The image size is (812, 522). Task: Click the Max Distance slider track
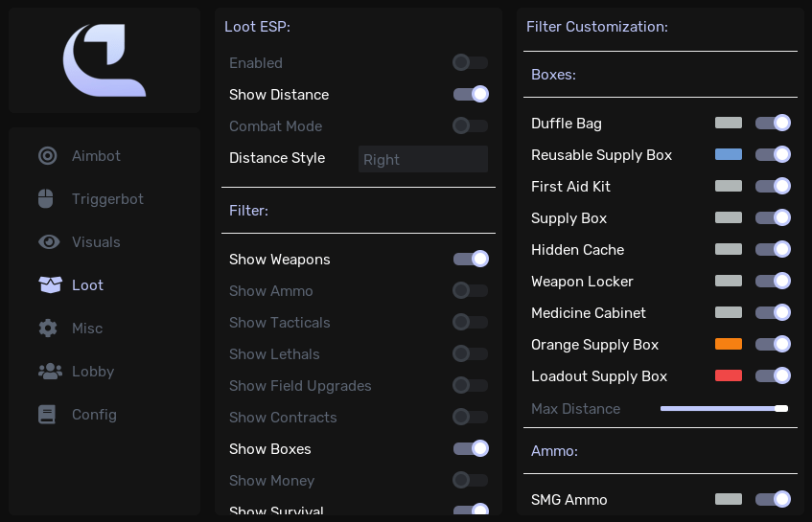pos(724,409)
